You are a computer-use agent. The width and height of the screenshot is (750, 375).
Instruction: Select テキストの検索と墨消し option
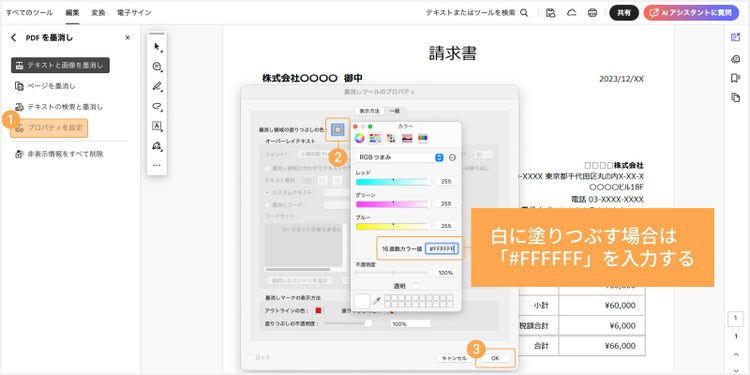pos(59,107)
